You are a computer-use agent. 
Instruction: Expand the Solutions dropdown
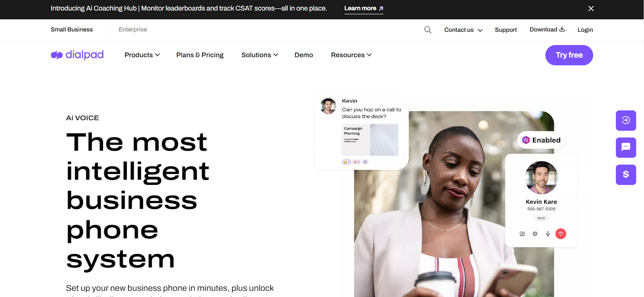260,55
